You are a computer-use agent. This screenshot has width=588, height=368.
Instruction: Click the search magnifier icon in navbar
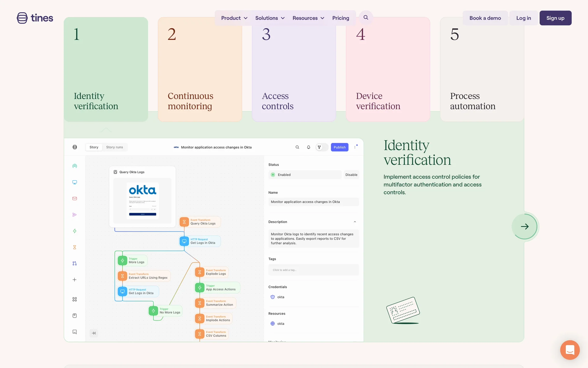(x=366, y=17)
